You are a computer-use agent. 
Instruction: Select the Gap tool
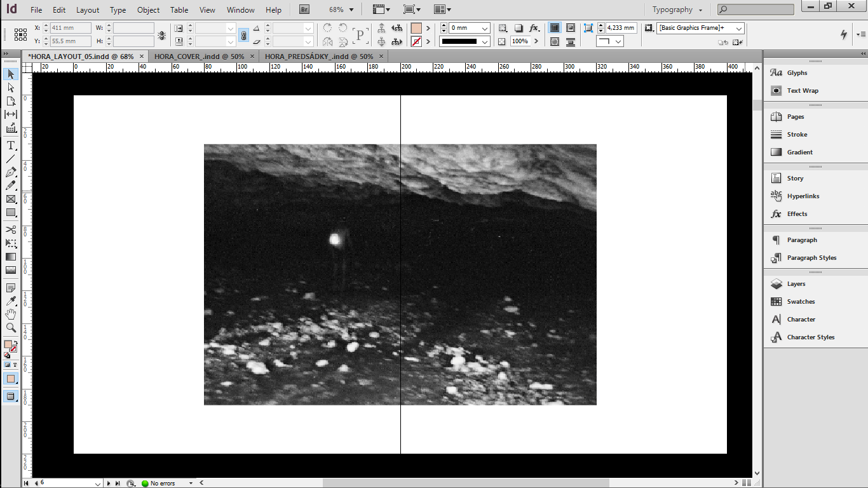[11, 114]
